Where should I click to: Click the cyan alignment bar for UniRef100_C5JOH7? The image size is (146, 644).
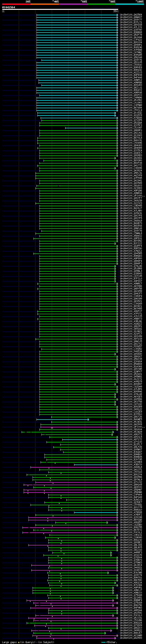[92, 128]
